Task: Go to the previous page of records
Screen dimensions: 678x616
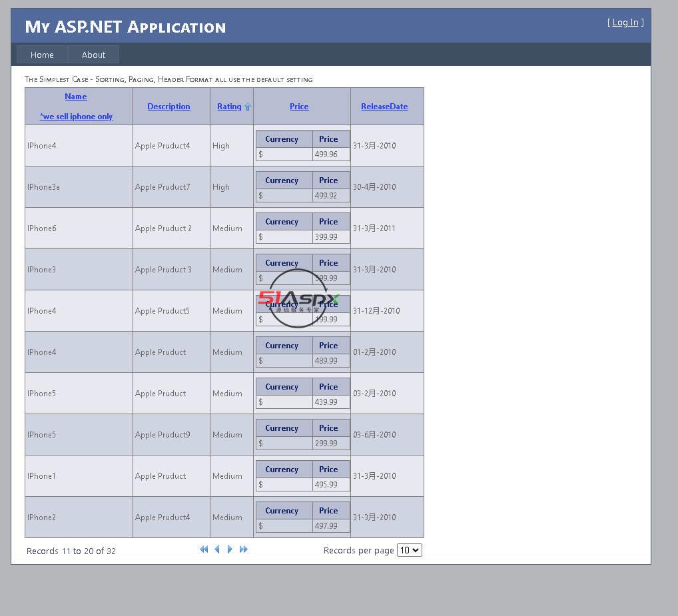Action: point(217,549)
